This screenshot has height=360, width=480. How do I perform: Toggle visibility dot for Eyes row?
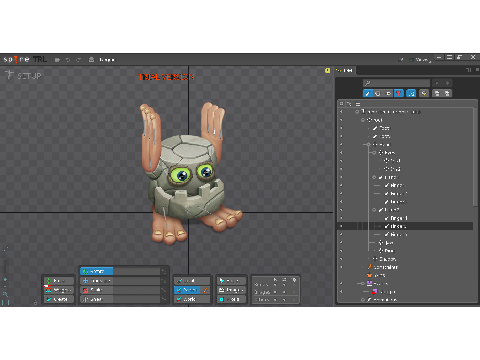pos(341,152)
